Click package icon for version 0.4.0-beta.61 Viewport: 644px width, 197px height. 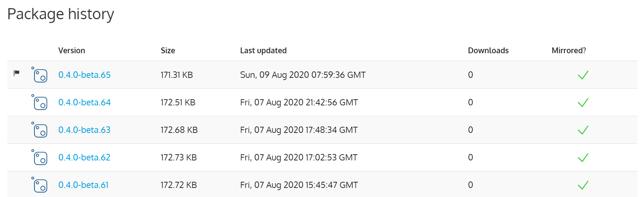39,185
